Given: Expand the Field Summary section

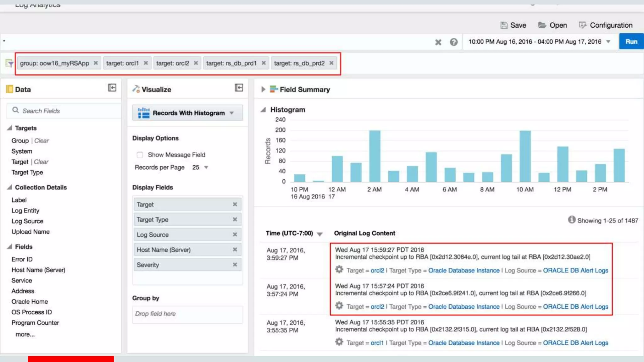Looking at the screenshot, I should click(263, 90).
